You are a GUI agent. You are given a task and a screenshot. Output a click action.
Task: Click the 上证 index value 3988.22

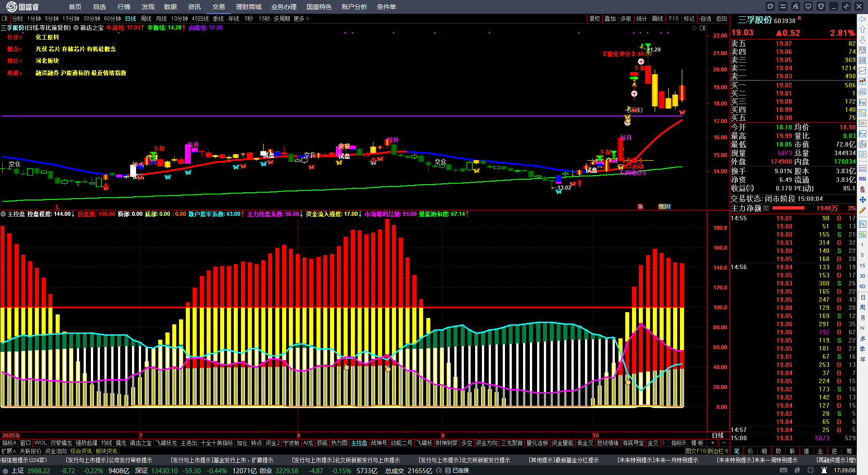point(38,470)
